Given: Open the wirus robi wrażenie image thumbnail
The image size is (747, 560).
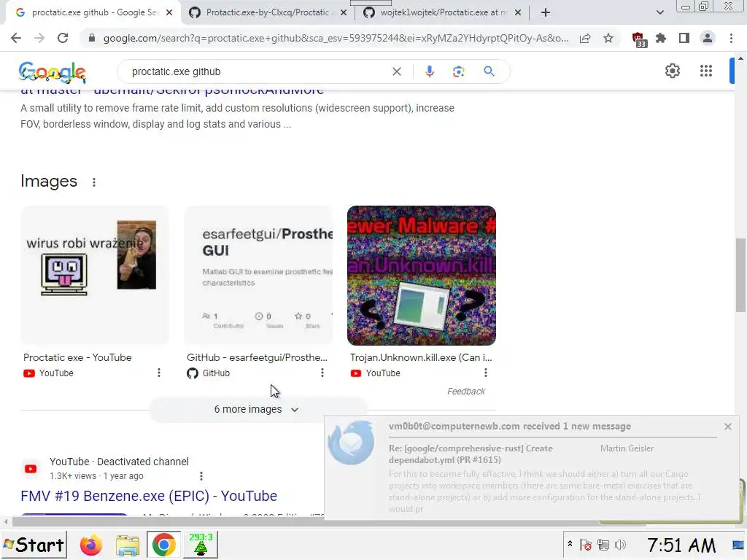Looking at the screenshot, I should click(95, 275).
